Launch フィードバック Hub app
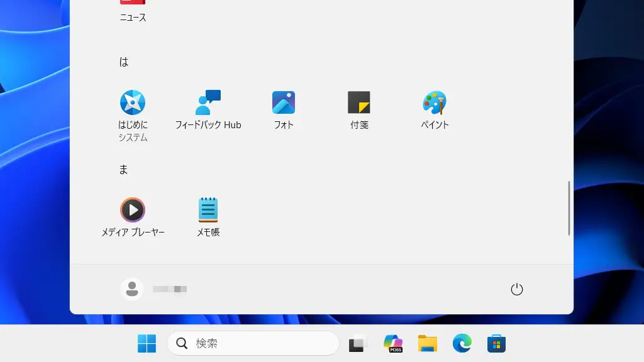644x362 pixels. [x=208, y=102]
